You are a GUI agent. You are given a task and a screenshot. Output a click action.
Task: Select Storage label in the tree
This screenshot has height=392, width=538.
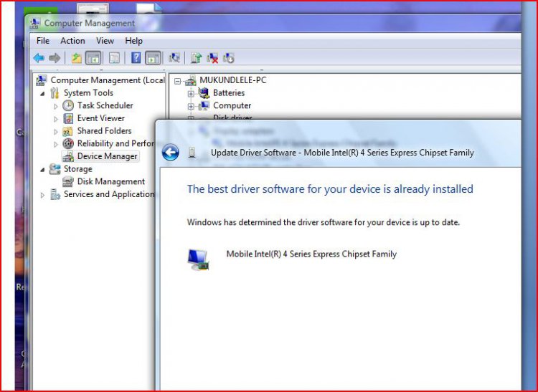(78, 169)
